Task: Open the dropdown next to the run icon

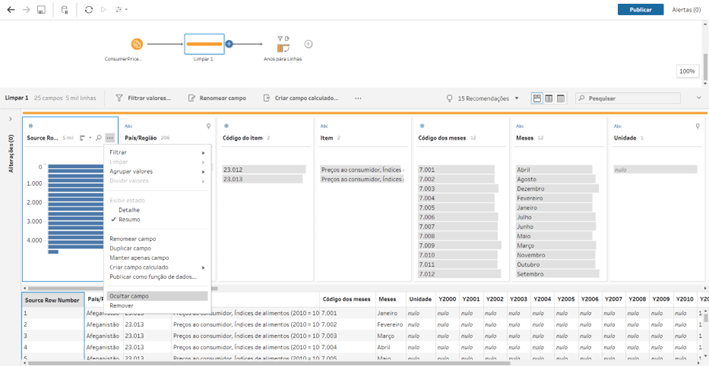Action: (122, 10)
